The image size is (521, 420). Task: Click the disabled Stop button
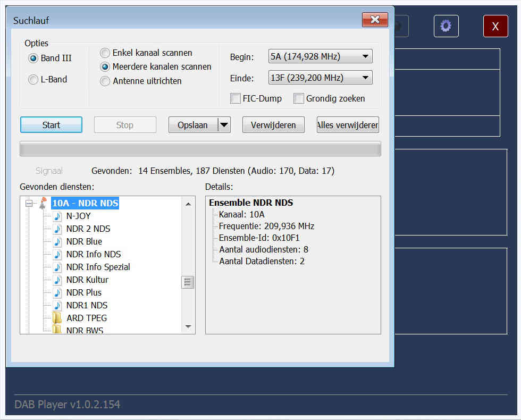(x=125, y=125)
